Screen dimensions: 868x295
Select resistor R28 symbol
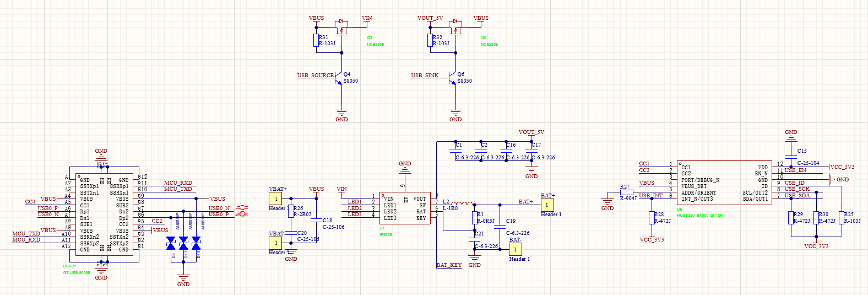(x=652, y=218)
